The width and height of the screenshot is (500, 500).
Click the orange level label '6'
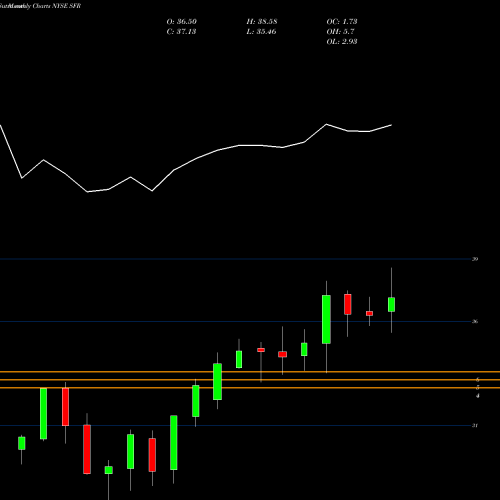point(478,380)
